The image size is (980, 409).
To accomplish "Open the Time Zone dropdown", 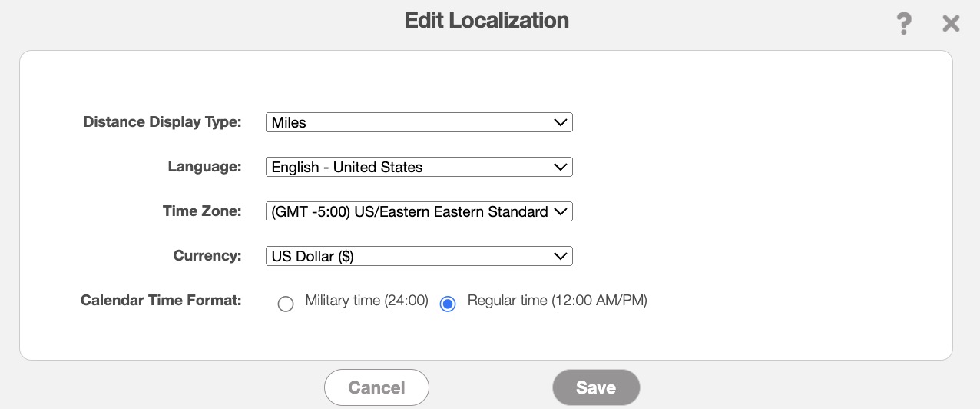I will point(419,211).
